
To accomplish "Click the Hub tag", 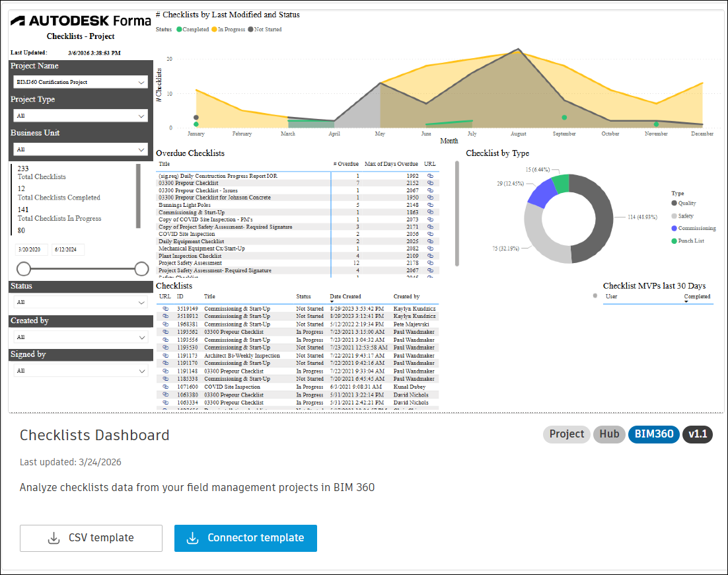I will (609, 434).
